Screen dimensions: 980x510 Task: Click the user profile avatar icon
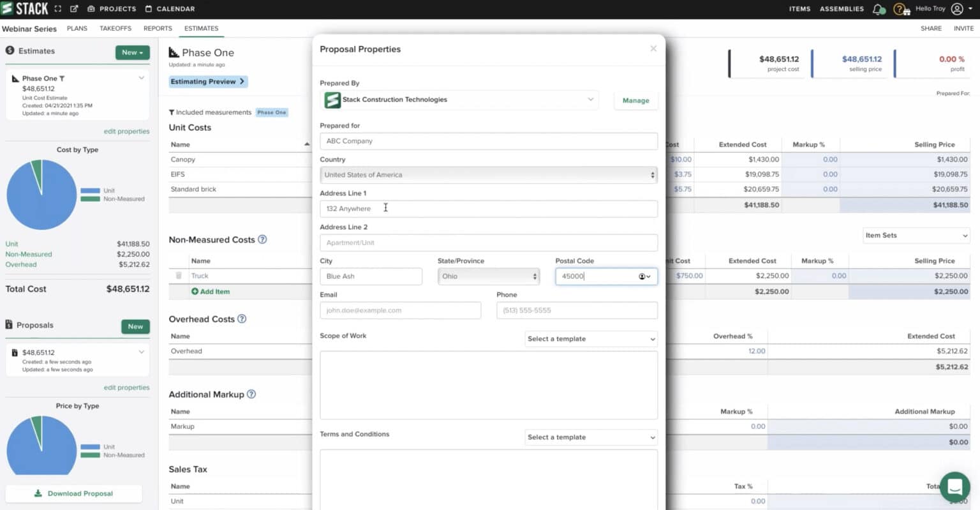[957, 9]
